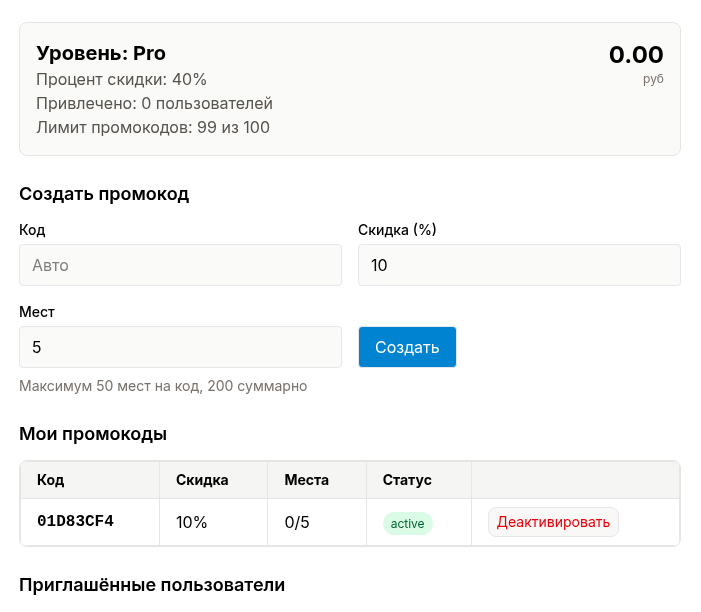
Task: Click the green active status badge
Action: click(407, 523)
